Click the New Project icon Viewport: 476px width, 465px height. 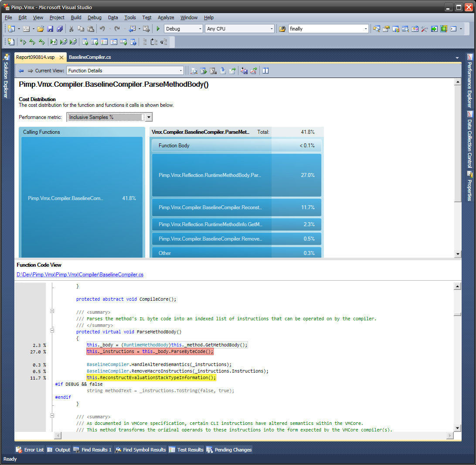tap(11, 29)
